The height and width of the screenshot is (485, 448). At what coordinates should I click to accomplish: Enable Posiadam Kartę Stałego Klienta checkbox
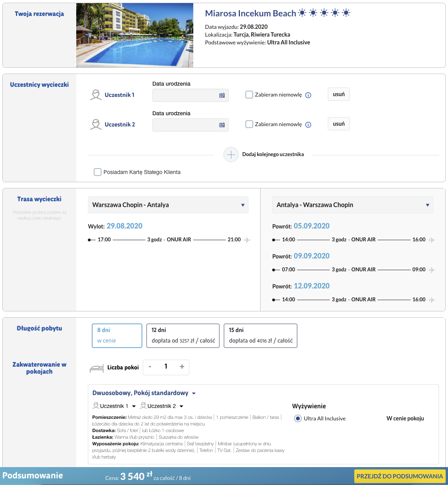pyautogui.click(x=98, y=172)
